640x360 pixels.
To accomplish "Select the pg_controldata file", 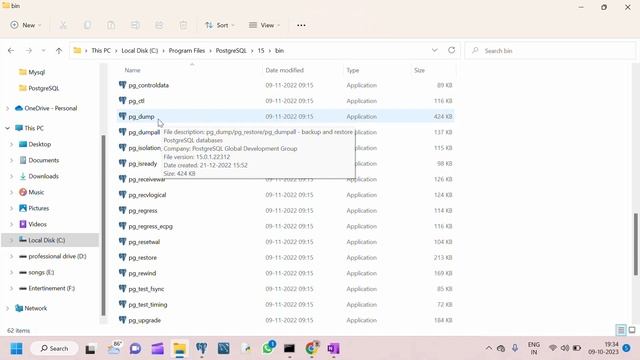I will (286, 85).
